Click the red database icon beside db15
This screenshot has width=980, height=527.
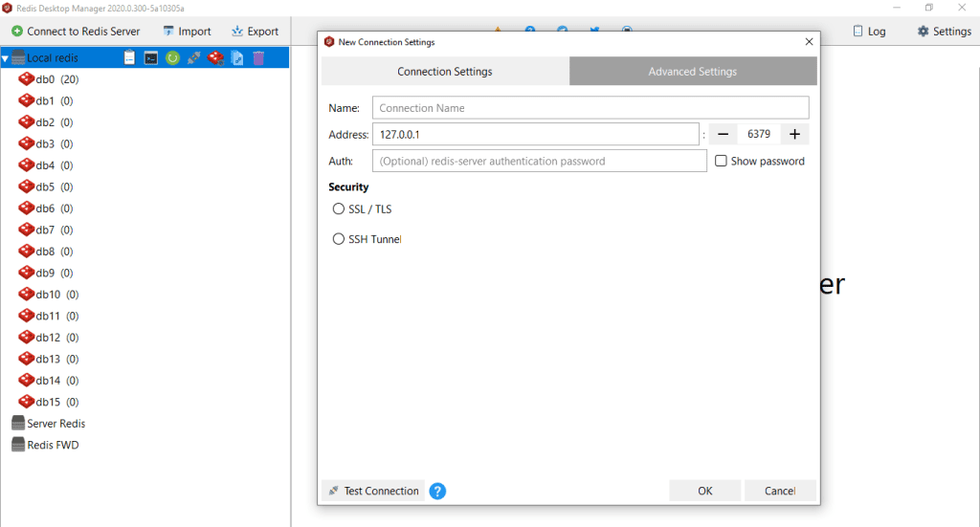(26, 402)
